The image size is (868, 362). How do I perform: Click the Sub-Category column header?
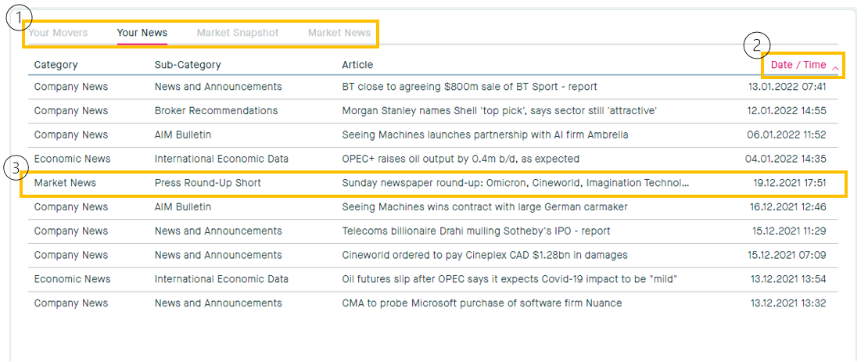[x=188, y=65]
